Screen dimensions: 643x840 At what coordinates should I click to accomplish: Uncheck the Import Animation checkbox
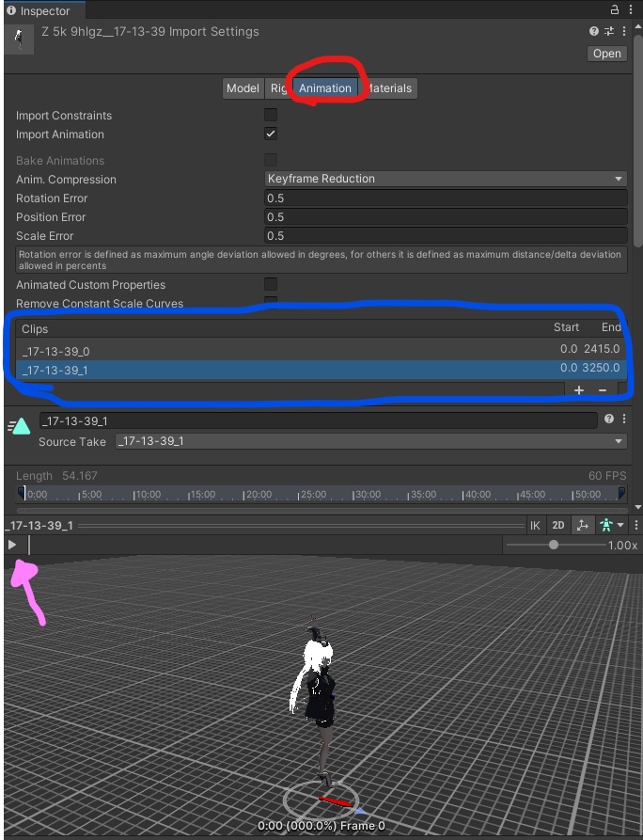pyautogui.click(x=271, y=134)
